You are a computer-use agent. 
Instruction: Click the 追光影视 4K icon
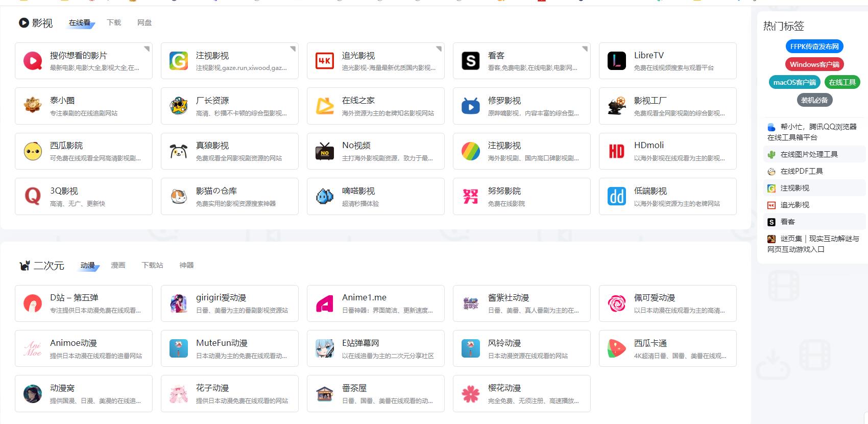coord(325,61)
